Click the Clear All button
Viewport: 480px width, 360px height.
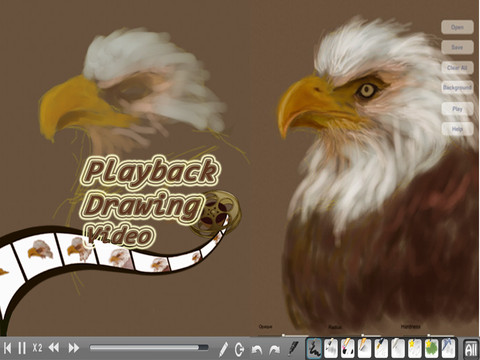[457, 68]
